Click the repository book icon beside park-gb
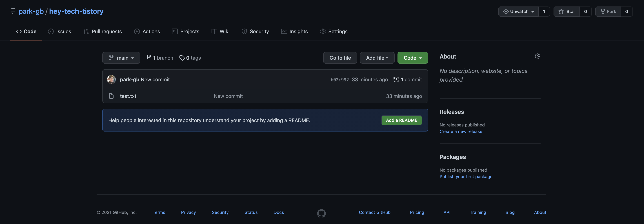The width and height of the screenshot is (644, 224). coord(13,11)
